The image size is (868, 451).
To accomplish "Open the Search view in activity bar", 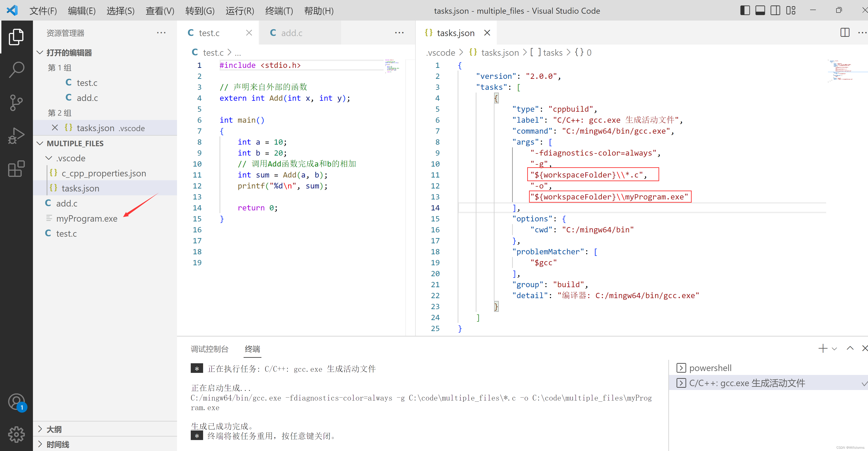I will (x=16, y=70).
